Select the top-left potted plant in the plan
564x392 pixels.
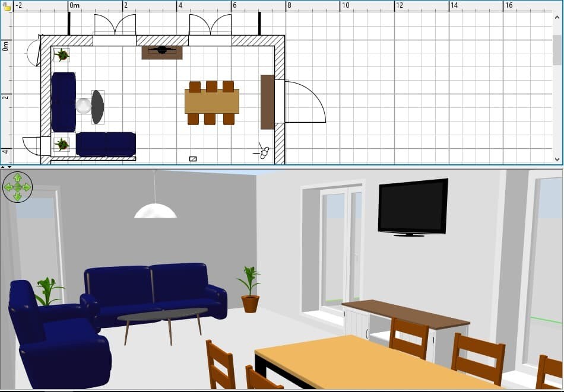(x=61, y=55)
